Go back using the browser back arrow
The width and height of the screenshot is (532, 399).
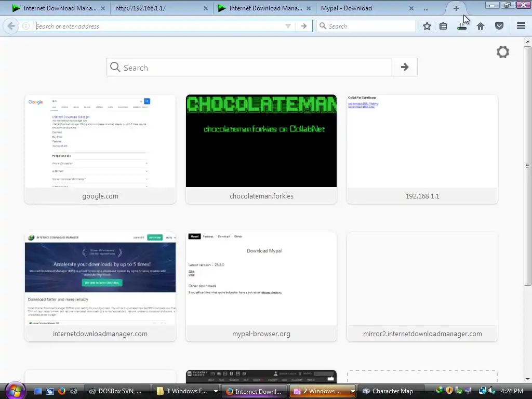click(11, 26)
